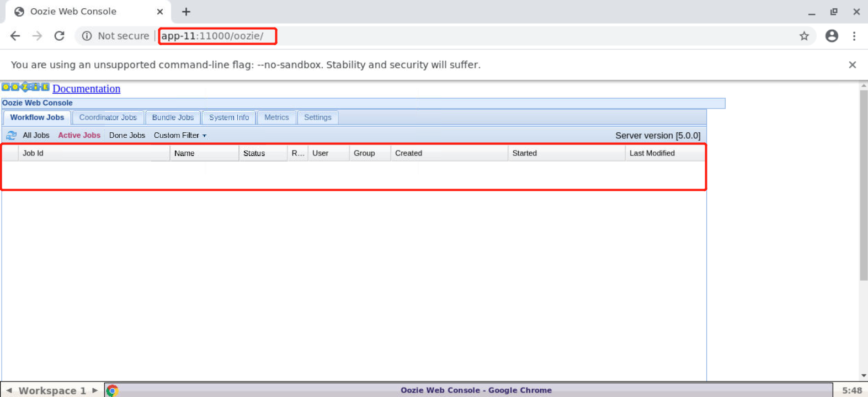Screen dimensions: 868x397
Task: Sort by the Job Id column
Action: click(94, 153)
